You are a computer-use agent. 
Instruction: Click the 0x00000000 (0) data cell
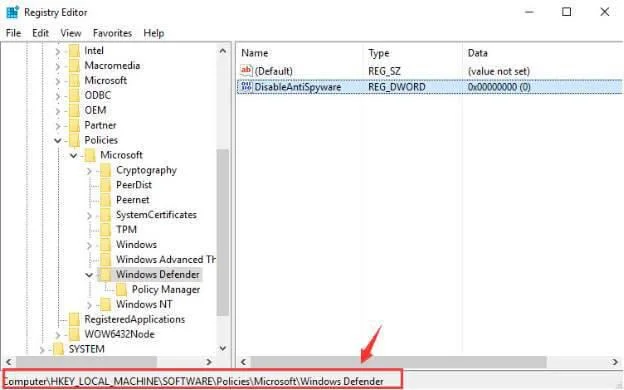(x=499, y=87)
